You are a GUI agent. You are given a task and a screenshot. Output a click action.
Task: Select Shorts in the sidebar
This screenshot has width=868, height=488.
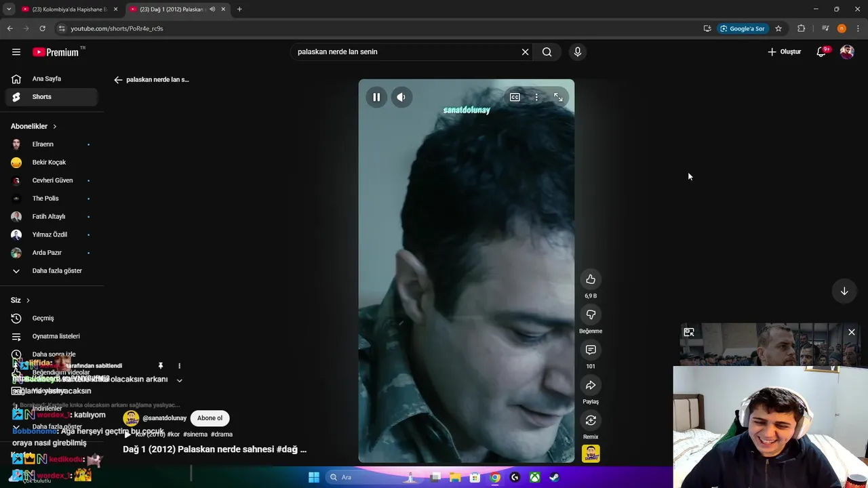coord(51,97)
